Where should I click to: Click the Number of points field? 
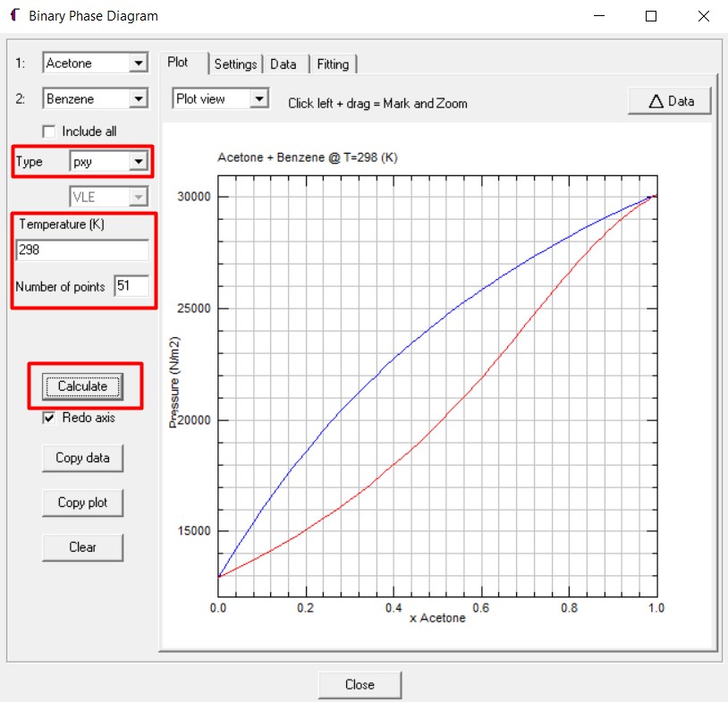click(x=131, y=287)
